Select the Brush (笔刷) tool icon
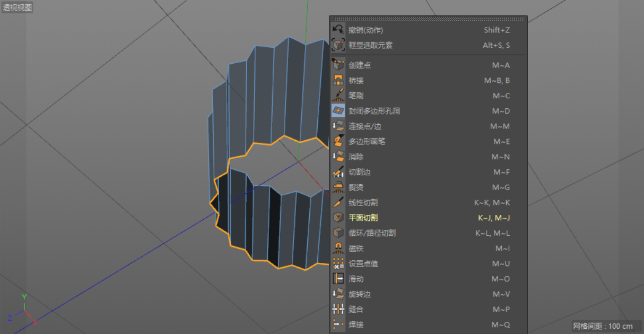This screenshot has height=334, width=644. coord(338,96)
